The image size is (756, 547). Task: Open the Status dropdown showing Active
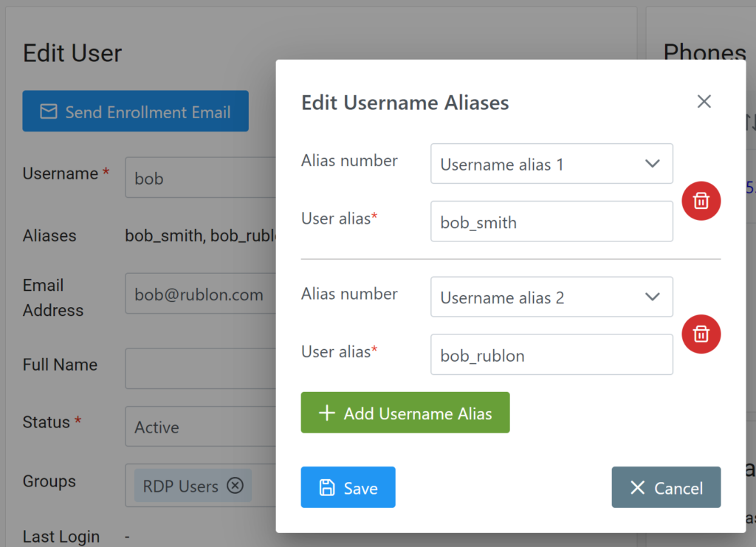coord(199,427)
